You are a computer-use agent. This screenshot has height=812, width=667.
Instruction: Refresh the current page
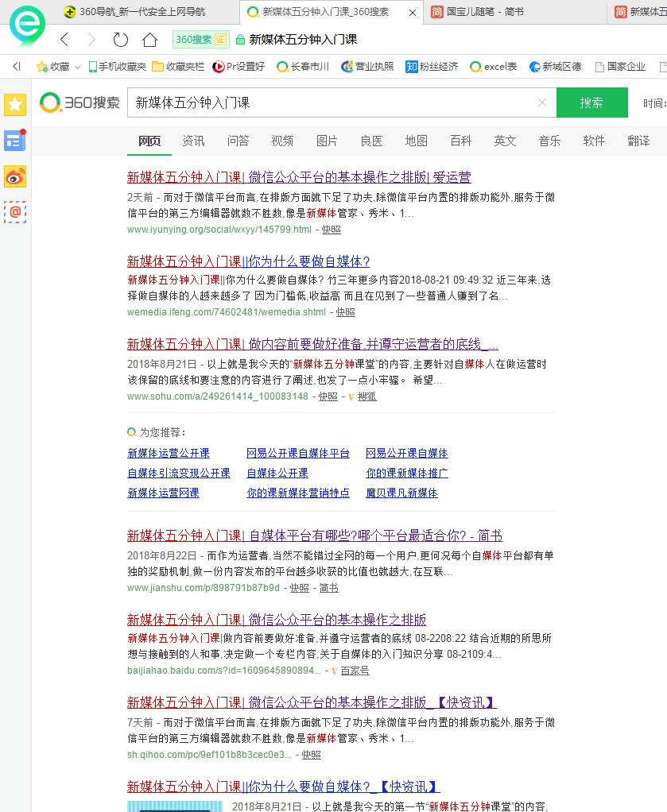click(119, 38)
